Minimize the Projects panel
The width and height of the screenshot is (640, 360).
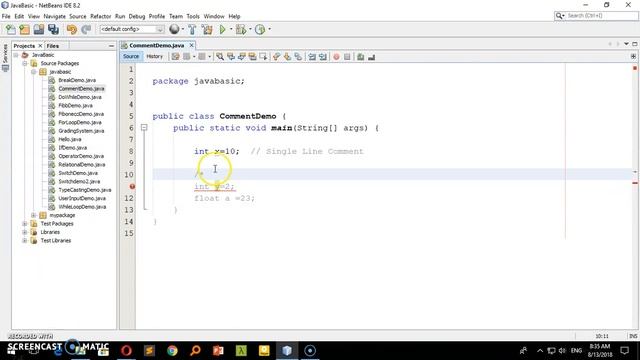(111, 46)
